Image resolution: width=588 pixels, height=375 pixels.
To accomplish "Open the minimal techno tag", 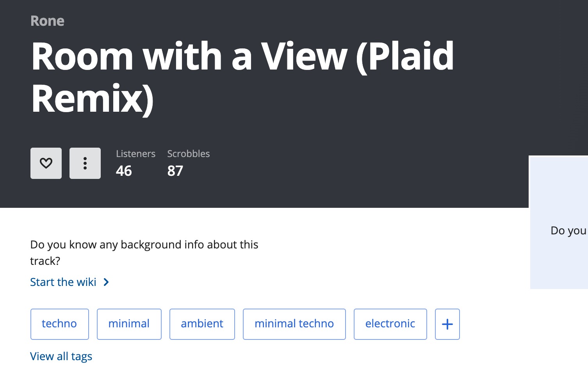I will [294, 324].
